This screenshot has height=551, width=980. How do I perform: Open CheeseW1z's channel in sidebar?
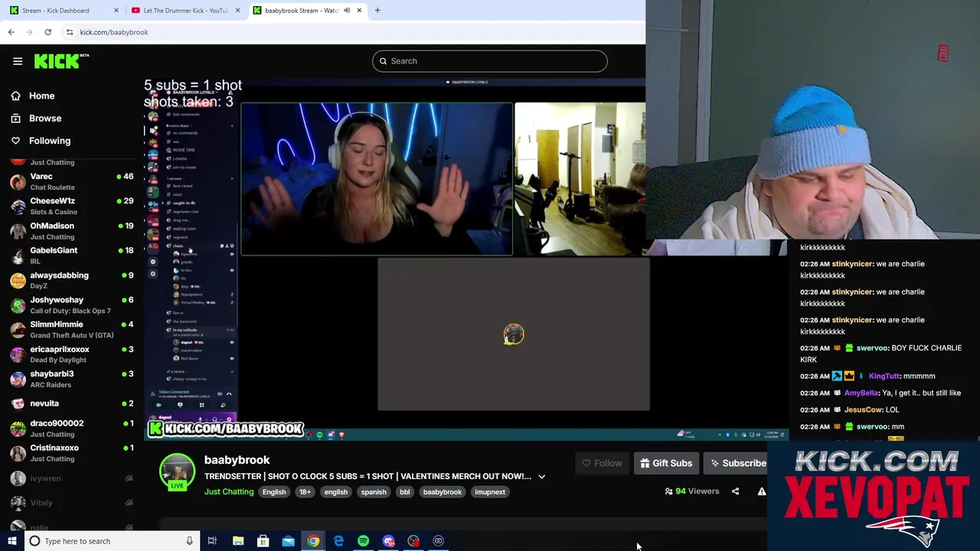coord(70,206)
